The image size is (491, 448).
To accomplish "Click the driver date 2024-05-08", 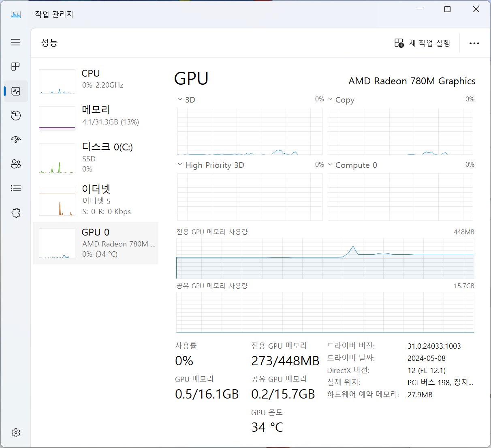I will [x=427, y=358].
